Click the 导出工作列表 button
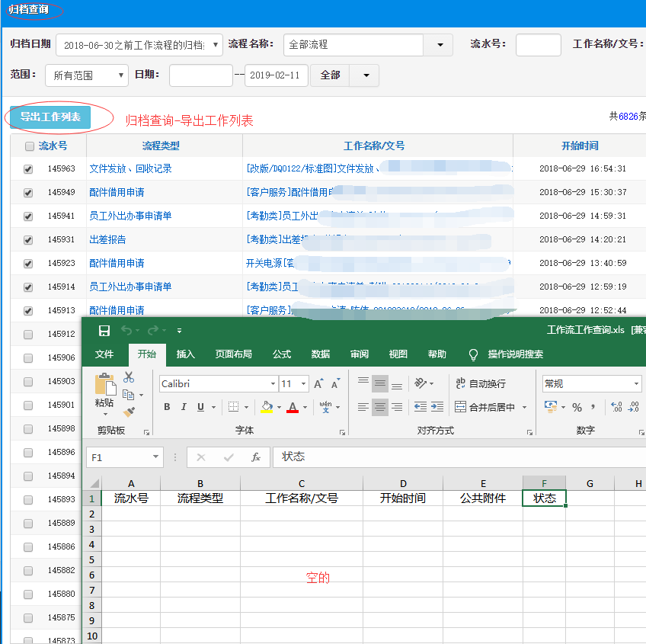Image resolution: width=646 pixels, height=644 pixels. (x=50, y=117)
